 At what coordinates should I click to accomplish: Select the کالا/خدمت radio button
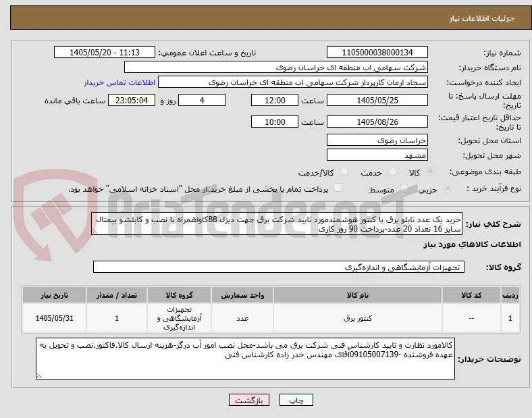click(x=344, y=172)
